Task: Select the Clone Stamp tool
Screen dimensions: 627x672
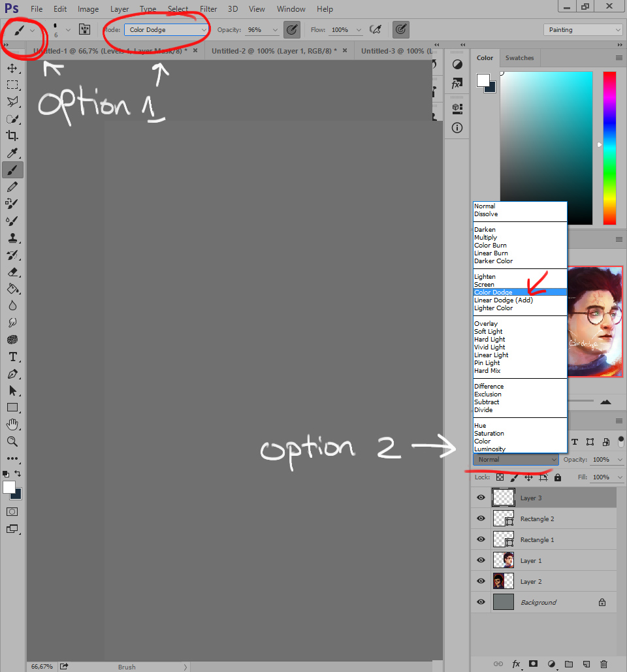Action: tap(12, 238)
